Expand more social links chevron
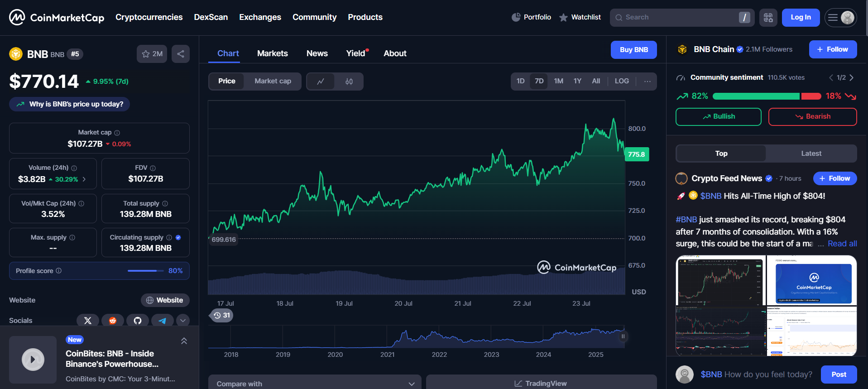Screen dimensions: 868x389 [183, 321]
